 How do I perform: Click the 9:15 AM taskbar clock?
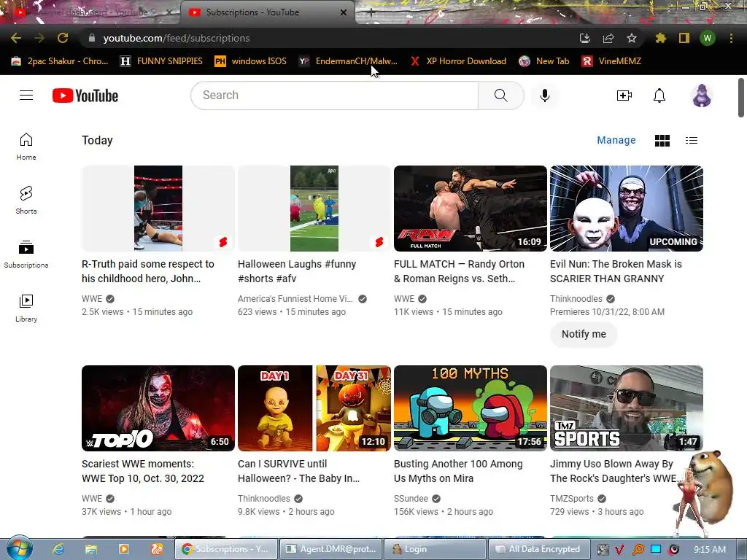710,549
